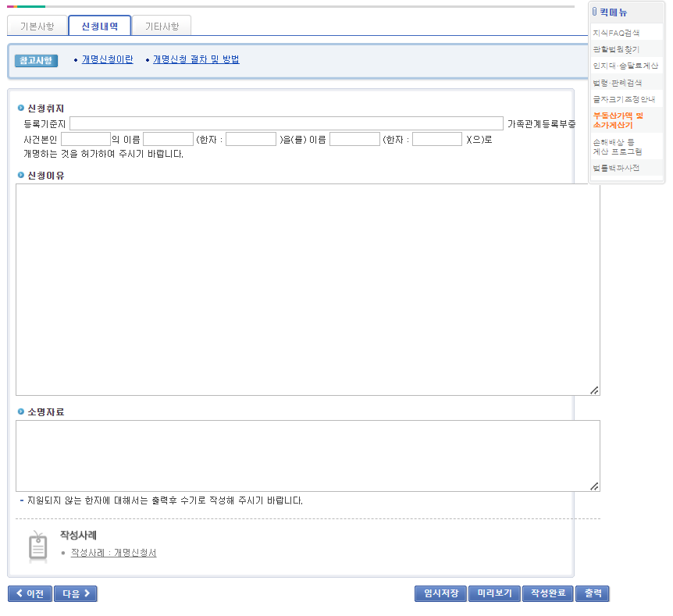Open 법률백과사전 in quick menu
673x616 pixels.
(x=616, y=168)
